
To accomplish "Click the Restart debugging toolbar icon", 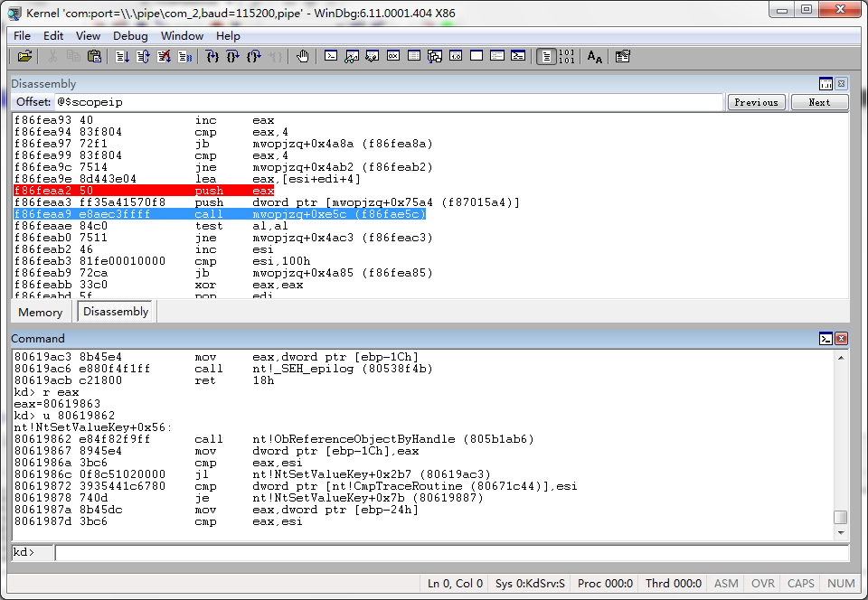I will 143,56.
